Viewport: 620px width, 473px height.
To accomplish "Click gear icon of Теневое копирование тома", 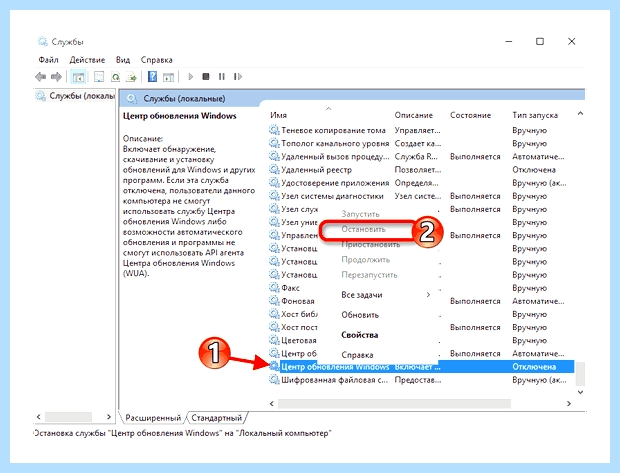I will click(274, 130).
